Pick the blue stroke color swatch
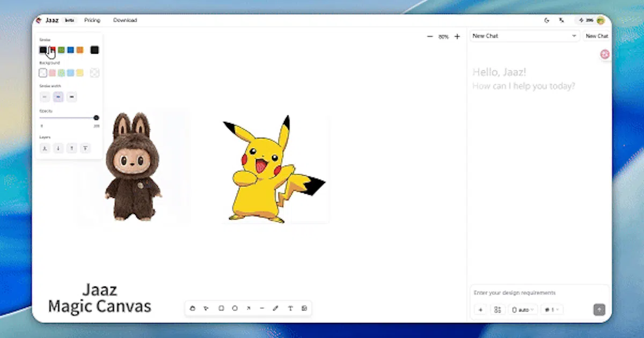 click(x=70, y=50)
